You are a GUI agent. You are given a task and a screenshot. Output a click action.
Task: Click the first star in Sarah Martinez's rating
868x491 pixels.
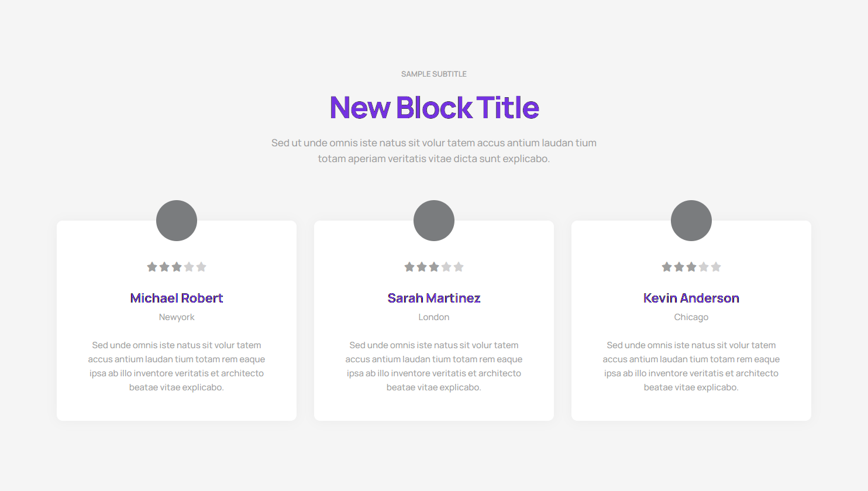409,267
